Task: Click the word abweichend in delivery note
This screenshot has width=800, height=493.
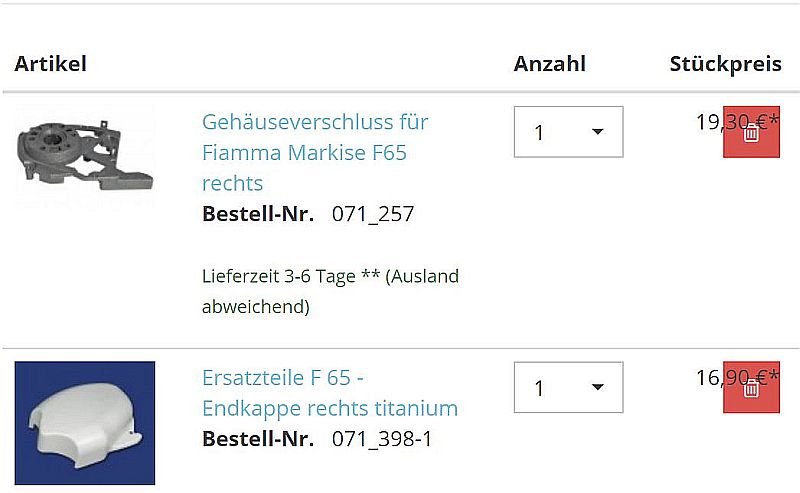Action: [x=255, y=307]
